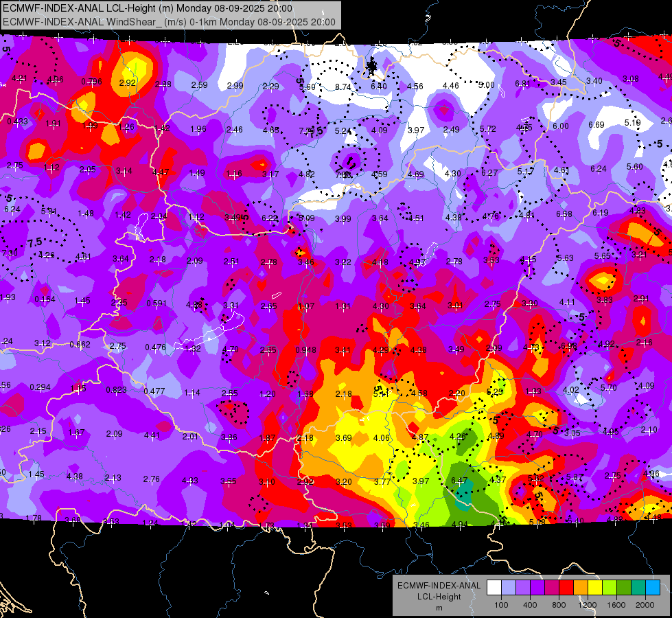Click the wind shear value 4.47
Viewport: 672px width, 618px height.
click(161, 172)
